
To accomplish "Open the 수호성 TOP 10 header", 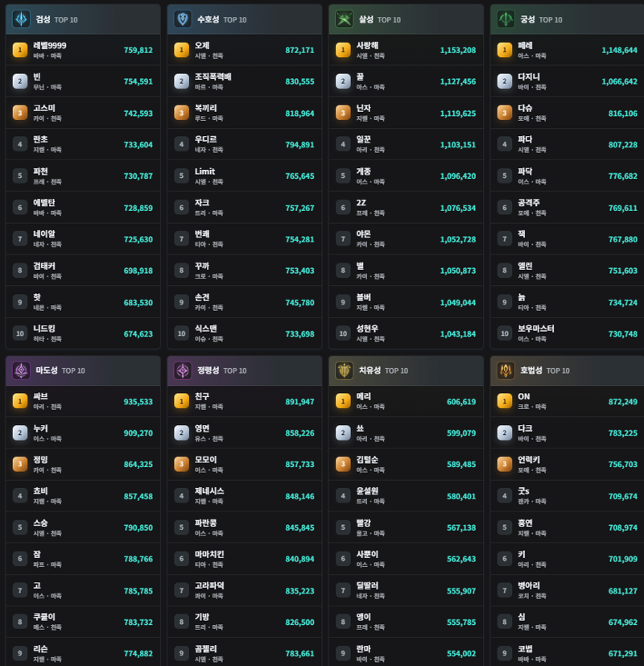I will coord(245,19).
